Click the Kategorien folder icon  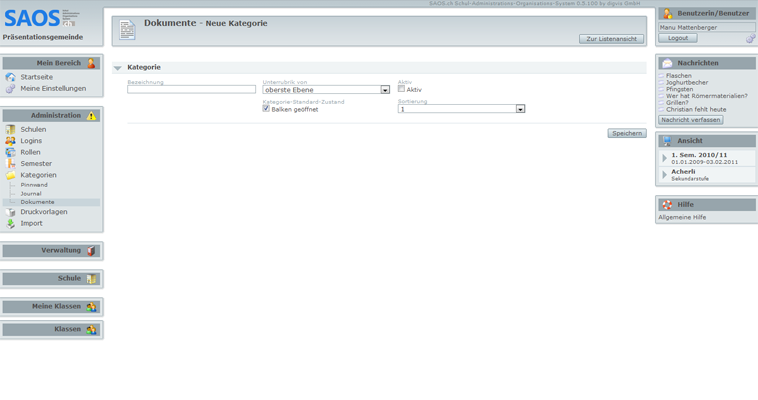point(10,175)
